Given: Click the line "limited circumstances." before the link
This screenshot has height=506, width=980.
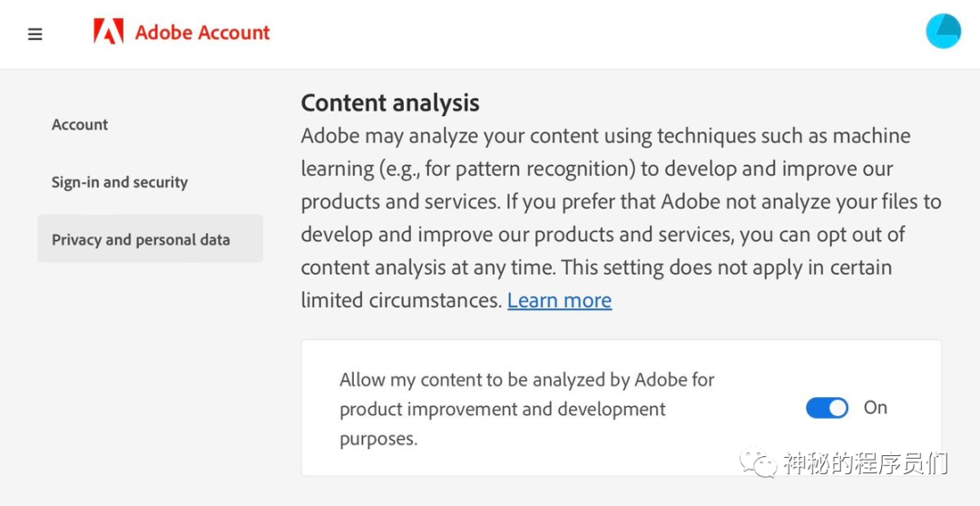Looking at the screenshot, I should [x=401, y=300].
